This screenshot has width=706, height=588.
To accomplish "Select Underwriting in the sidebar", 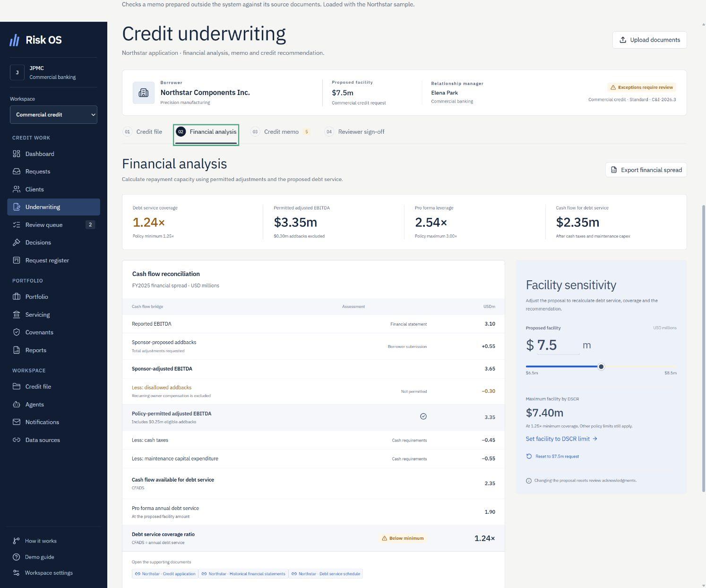I will [x=53, y=207].
